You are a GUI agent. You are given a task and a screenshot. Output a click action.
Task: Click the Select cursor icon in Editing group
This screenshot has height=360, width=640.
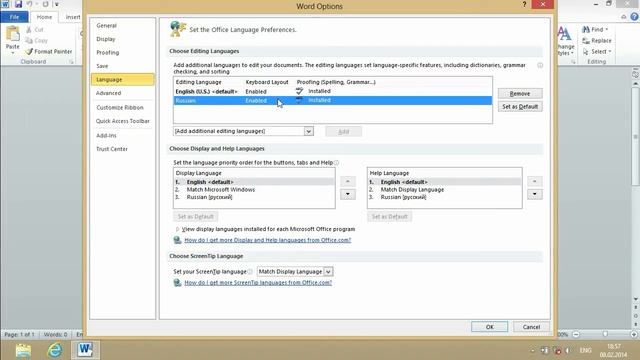[586, 51]
